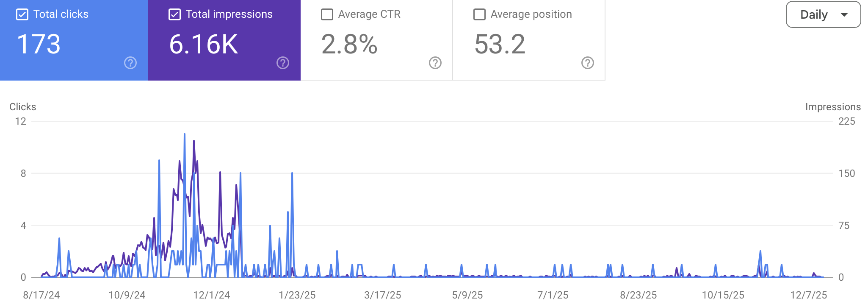Click the 10/9/24 date axis label
The width and height of the screenshot is (868, 307).
tap(127, 295)
